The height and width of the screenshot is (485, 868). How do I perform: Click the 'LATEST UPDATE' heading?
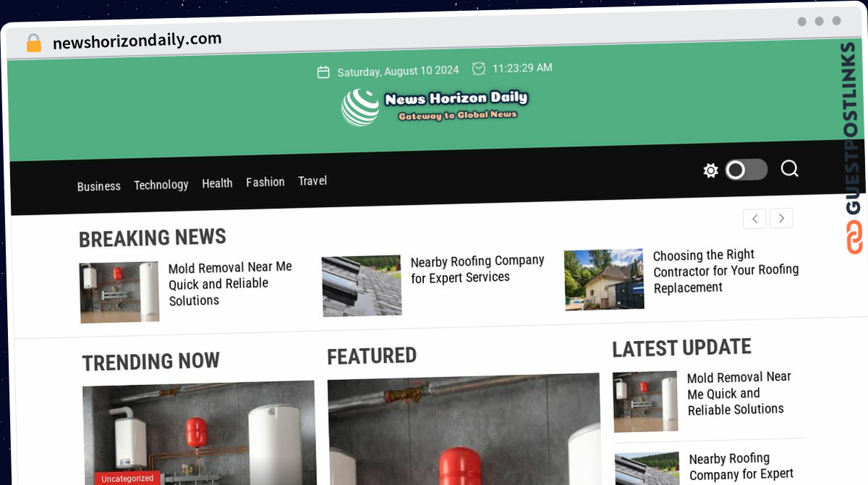coord(682,348)
